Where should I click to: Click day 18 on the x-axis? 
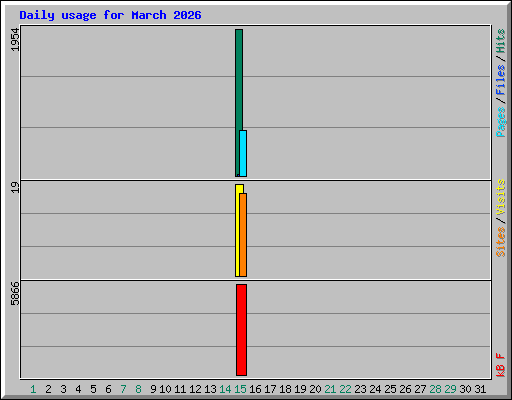coord(285,389)
